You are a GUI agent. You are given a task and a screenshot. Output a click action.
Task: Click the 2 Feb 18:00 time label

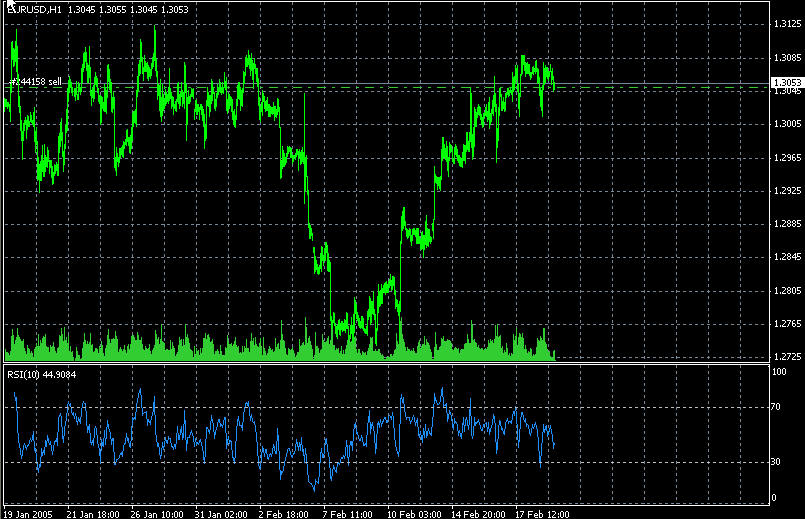285,513
